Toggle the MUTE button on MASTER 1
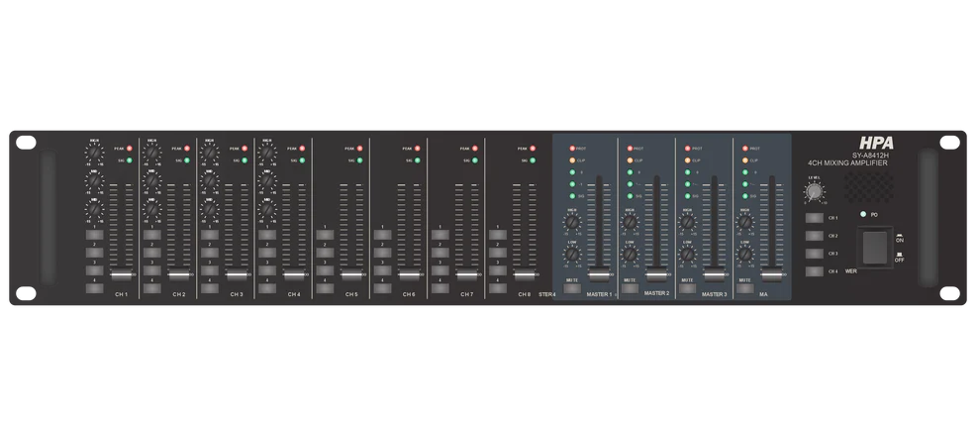The image size is (980, 425). pyautogui.click(x=572, y=288)
